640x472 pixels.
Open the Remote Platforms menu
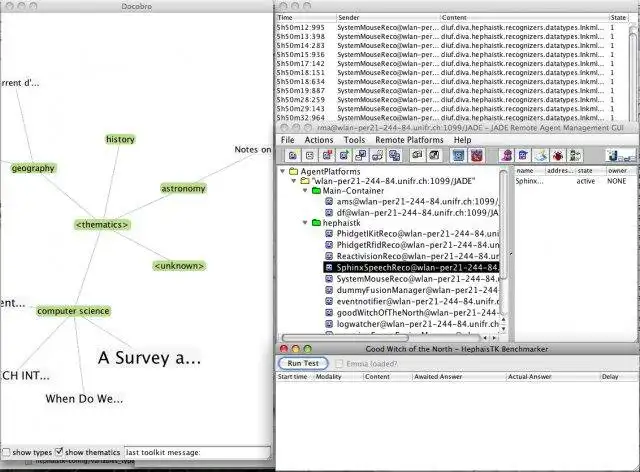click(409, 140)
